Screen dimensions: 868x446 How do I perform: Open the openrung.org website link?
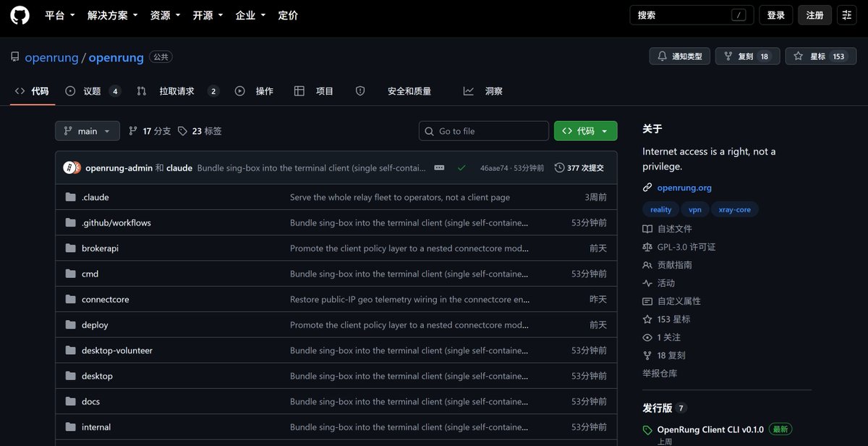(684, 188)
